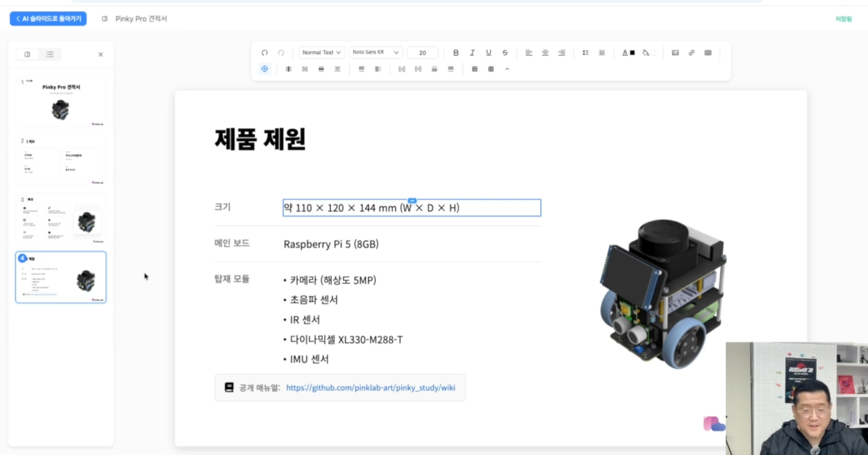
Task: Collapse the toolbar's second row with the chevron
Action: [507, 69]
